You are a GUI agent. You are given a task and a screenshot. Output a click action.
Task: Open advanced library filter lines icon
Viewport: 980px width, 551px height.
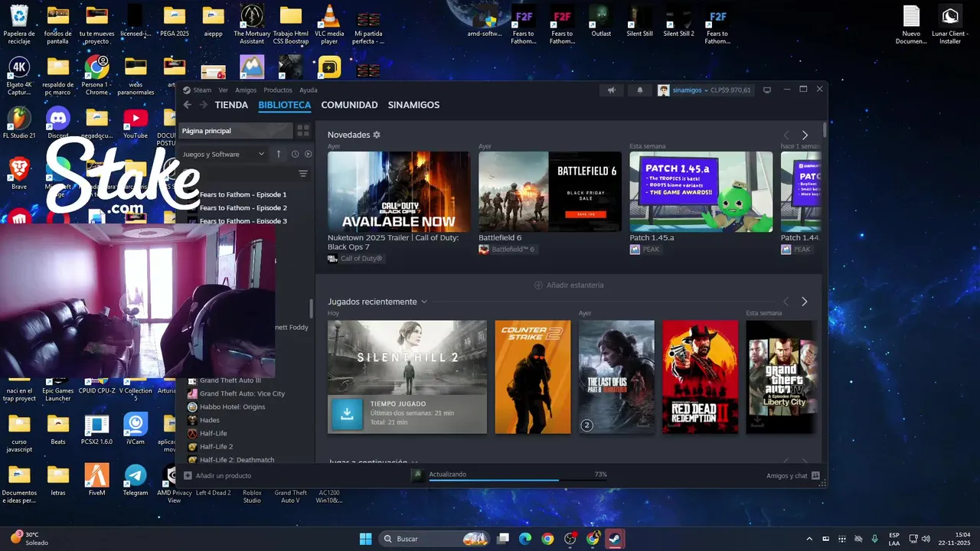coord(303,174)
